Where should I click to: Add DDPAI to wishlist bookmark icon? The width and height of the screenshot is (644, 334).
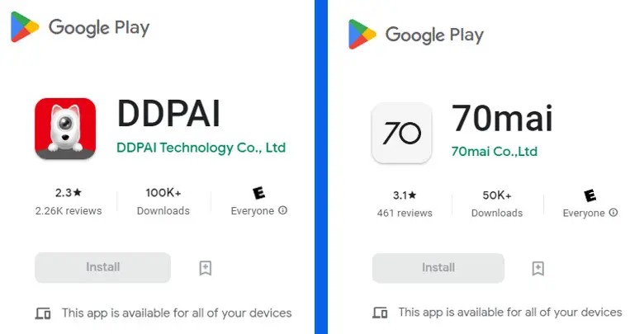(206, 268)
